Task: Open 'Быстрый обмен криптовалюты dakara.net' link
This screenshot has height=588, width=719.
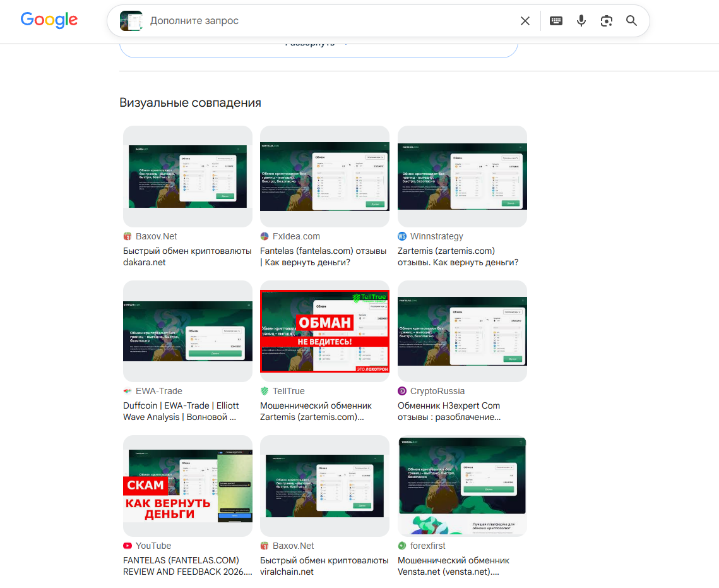Action: tap(187, 256)
